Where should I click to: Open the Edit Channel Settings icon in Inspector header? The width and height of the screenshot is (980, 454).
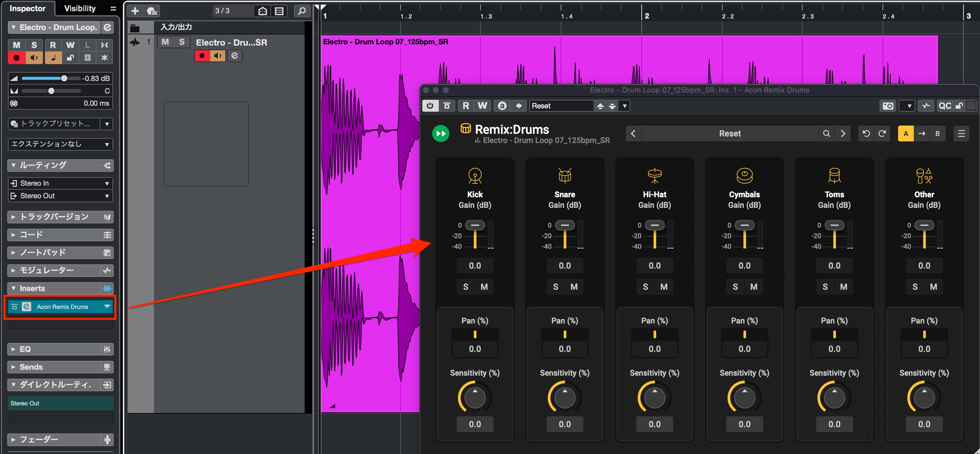tap(108, 27)
